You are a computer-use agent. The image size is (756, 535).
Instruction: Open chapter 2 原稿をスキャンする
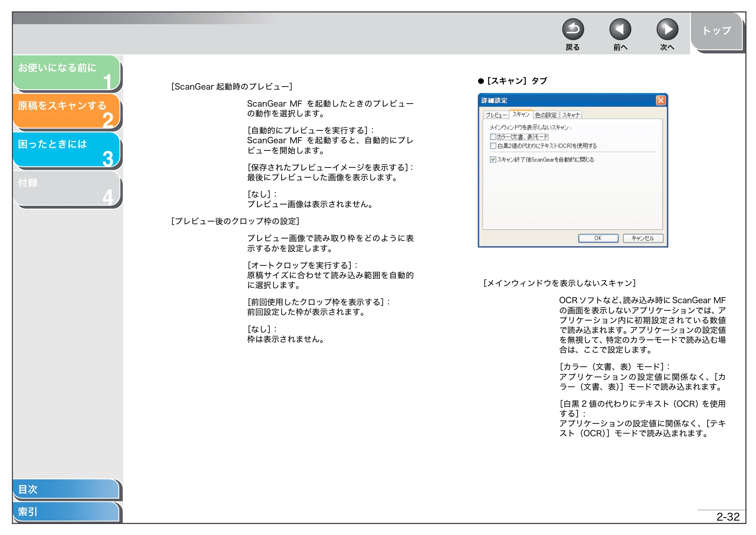pyautogui.click(x=66, y=111)
